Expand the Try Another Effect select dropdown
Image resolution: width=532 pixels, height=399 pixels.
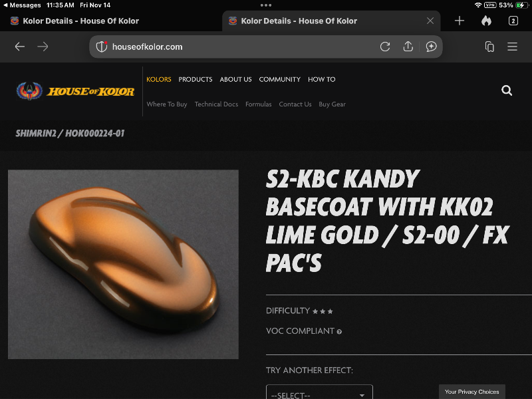pyautogui.click(x=319, y=394)
